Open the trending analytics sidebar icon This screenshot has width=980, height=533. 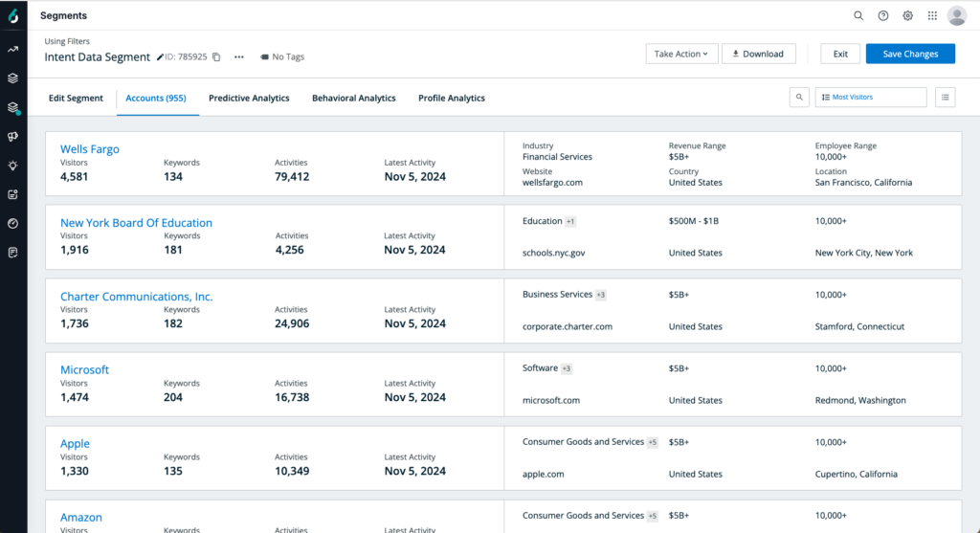(x=13, y=50)
